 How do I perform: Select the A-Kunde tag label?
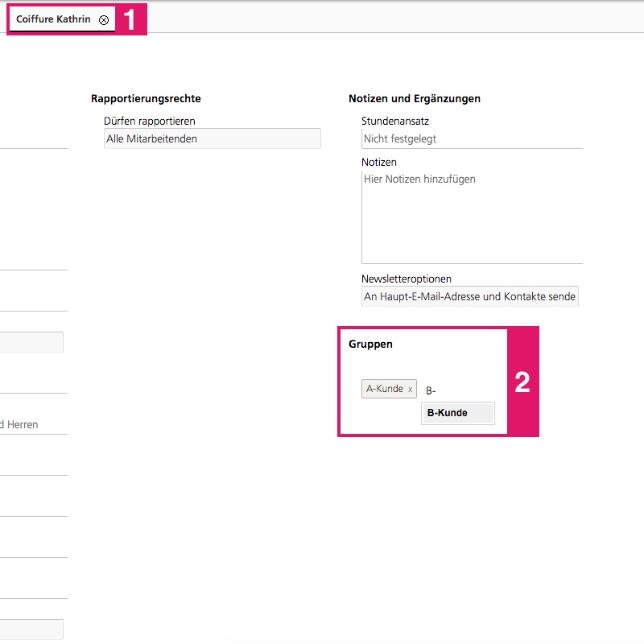385,389
